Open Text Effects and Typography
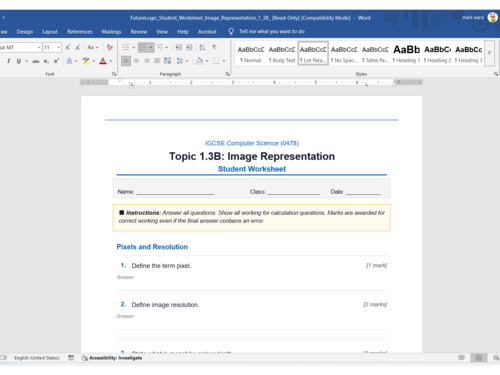Viewport: 500px width, 375px height. point(69,61)
